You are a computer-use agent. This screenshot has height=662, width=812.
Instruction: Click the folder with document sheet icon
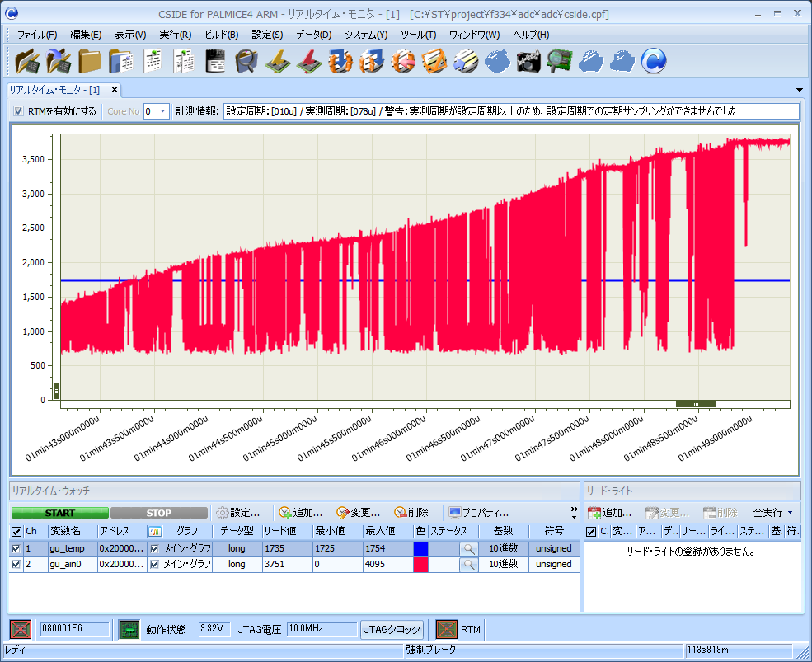(x=121, y=61)
